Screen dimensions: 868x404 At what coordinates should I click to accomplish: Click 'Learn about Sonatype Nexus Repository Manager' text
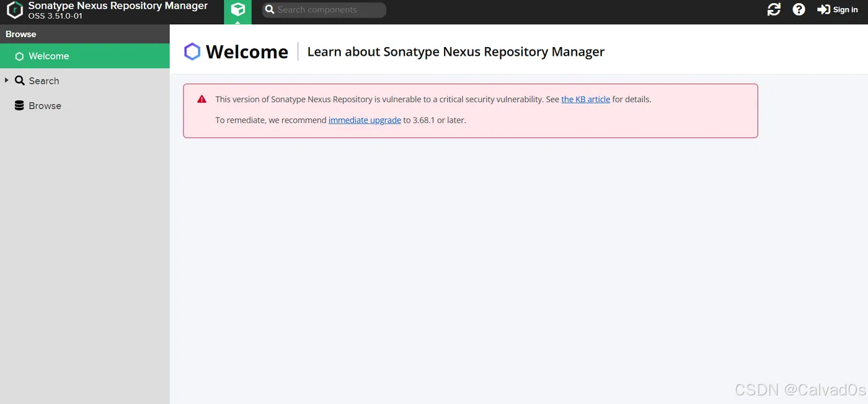pyautogui.click(x=456, y=52)
